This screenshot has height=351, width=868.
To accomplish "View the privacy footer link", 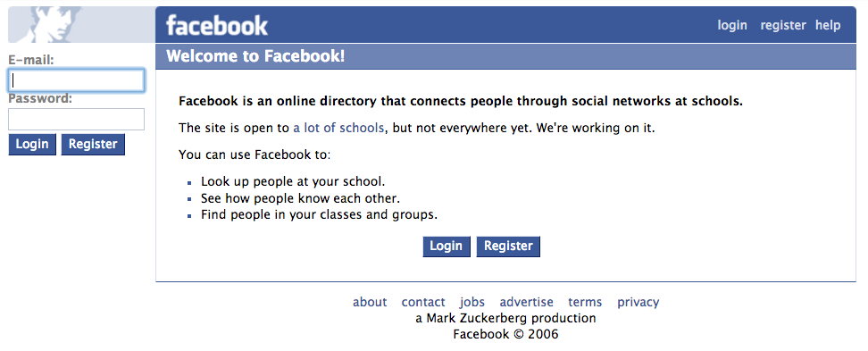I will coord(638,302).
